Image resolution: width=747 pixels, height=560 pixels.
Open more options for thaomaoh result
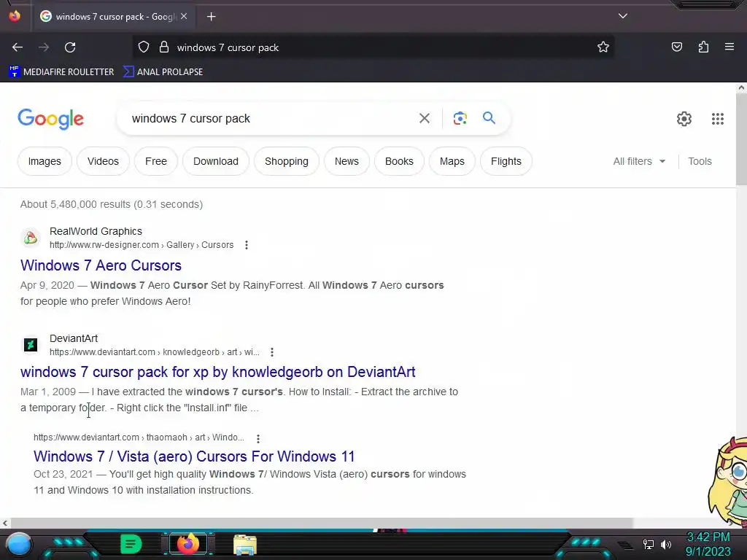(258, 438)
